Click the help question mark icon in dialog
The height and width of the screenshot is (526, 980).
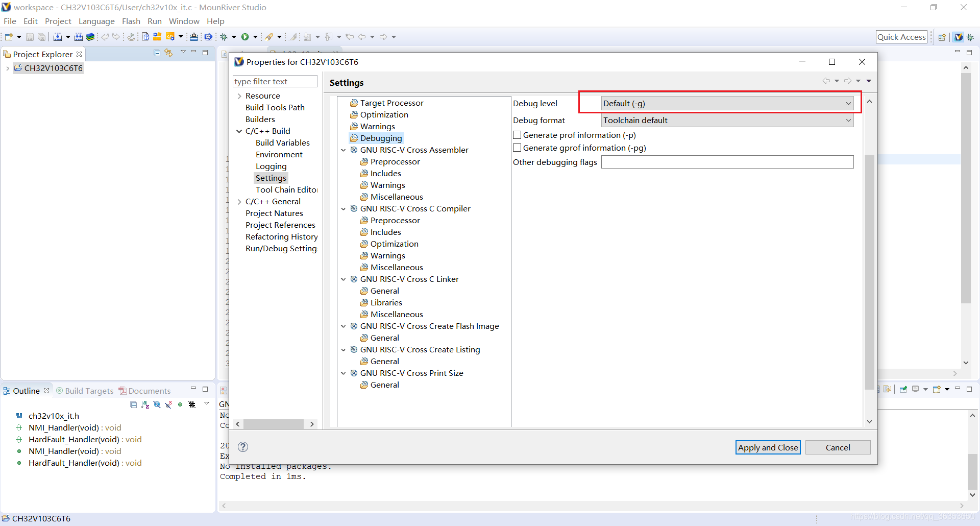(243, 447)
